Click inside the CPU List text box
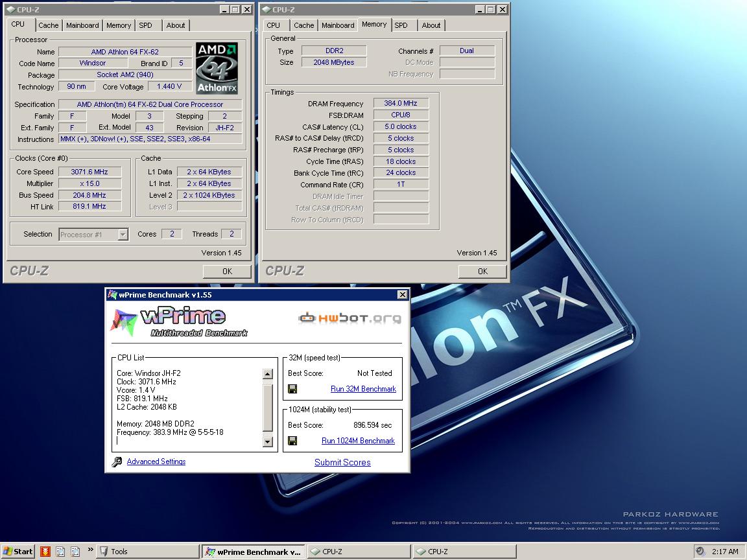The height and width of the screenshot is (560, 747). tap(187, 408)
